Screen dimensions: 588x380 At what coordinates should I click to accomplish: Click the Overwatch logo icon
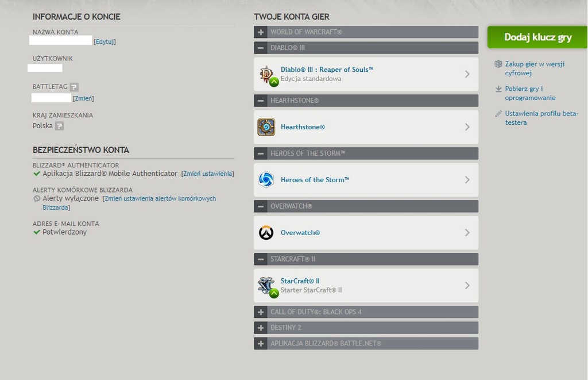pyautogui.click(x=266, y=232)
